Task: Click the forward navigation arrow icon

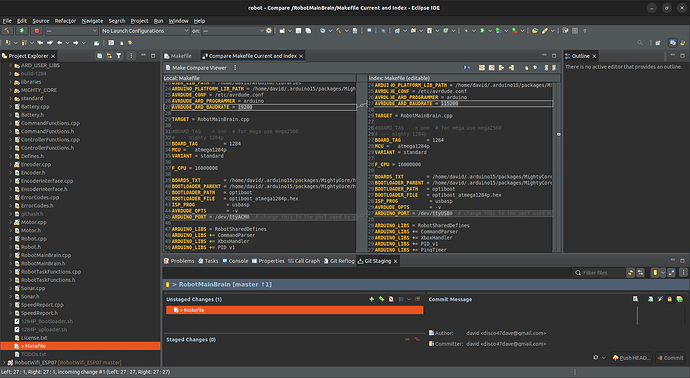Action: [76, 43]
